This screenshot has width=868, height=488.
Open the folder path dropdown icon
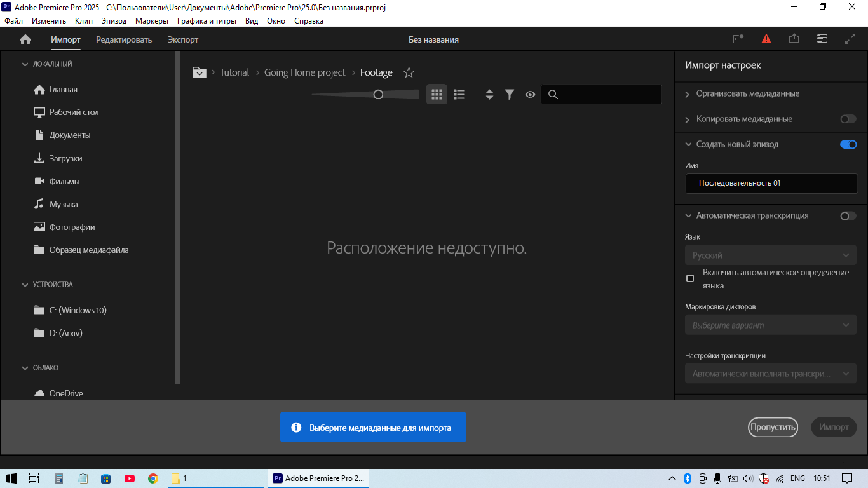(x=200, y=72)
